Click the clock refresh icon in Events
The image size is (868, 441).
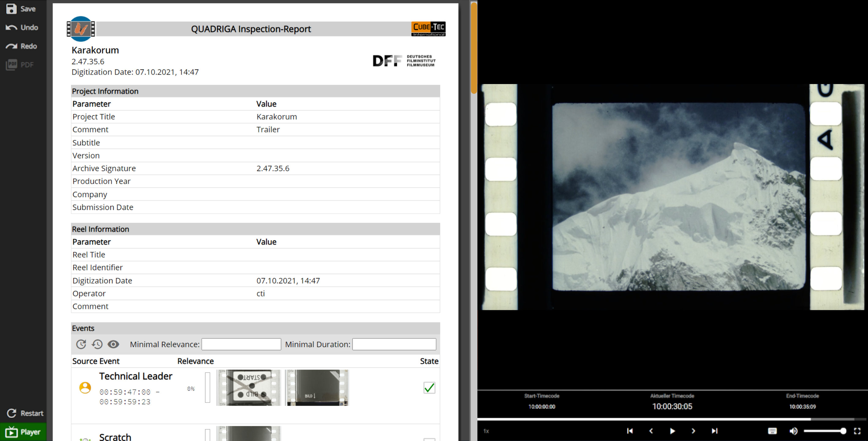pyautogui.click(x=81, y=344)
